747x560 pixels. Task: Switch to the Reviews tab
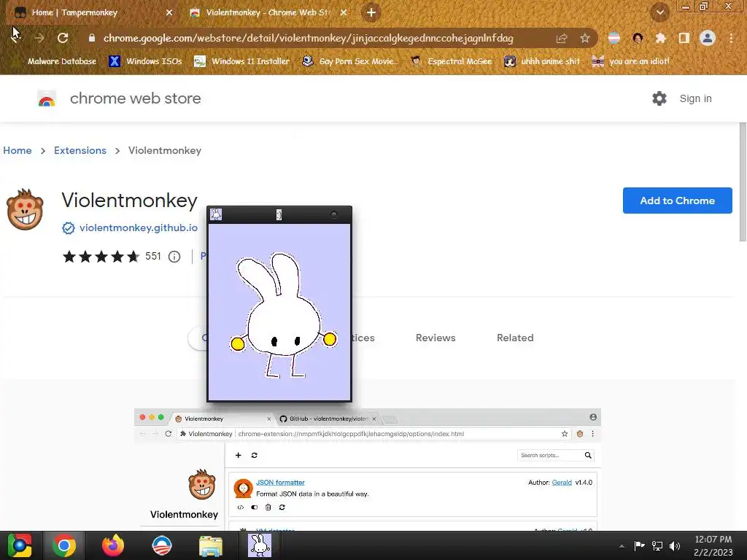point(436,338)
